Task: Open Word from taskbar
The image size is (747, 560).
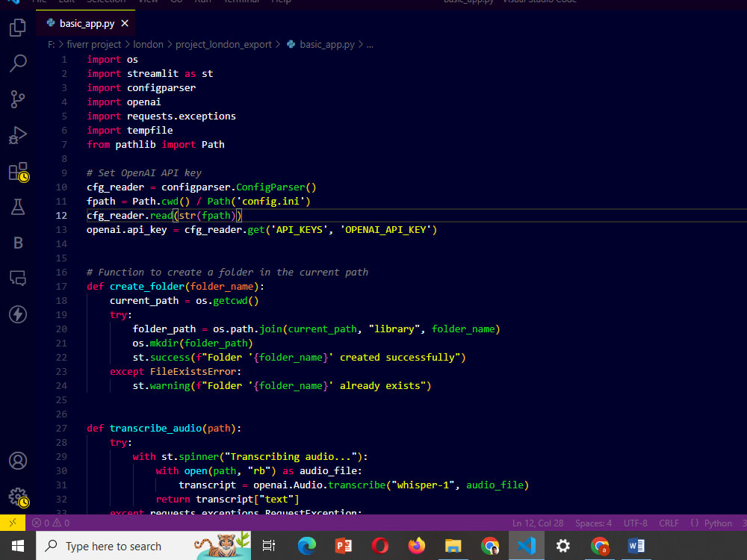Action: (636, 546)
